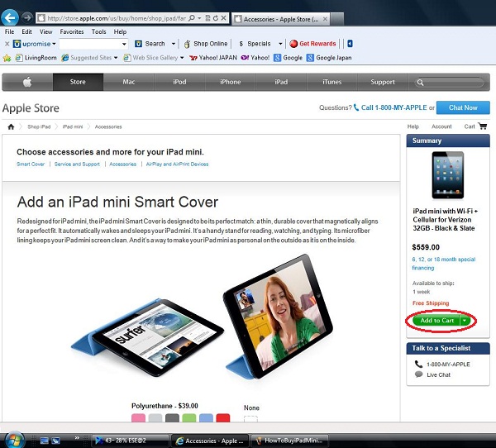Click the Upromise logo icon
Image resolution: width=496 pixels, height=448 pixels.
(17, 44)
